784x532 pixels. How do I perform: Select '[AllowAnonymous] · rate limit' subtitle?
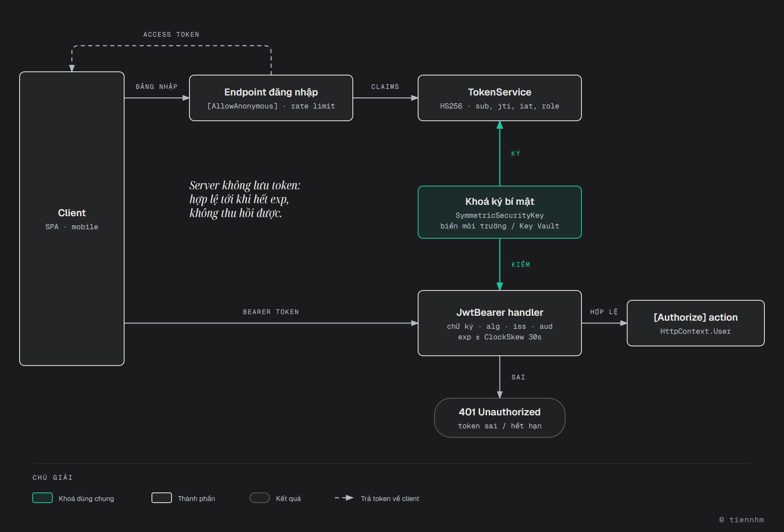point(271,106)
